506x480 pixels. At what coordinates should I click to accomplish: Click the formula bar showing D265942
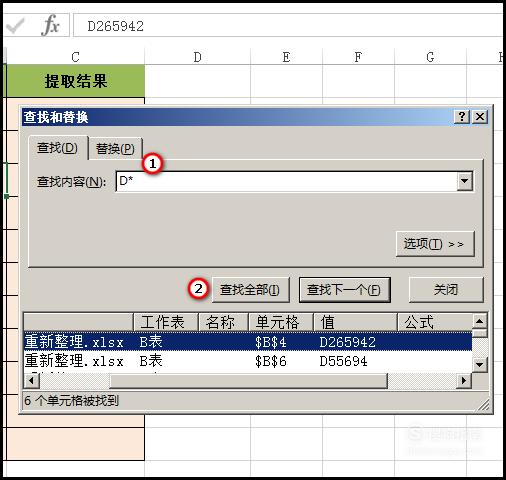click(287, 26)
